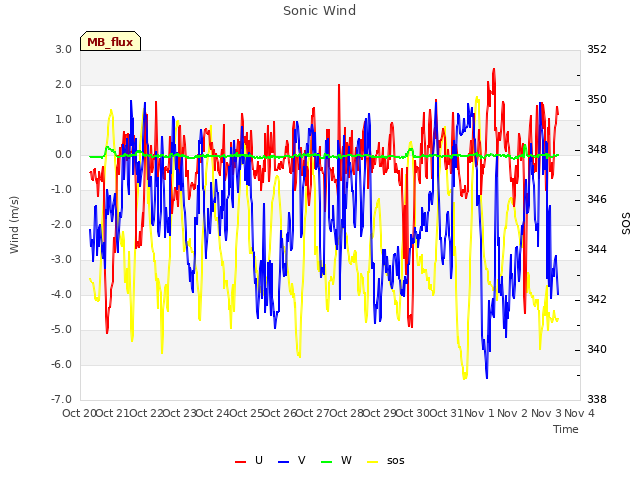The width and height of the screenshot is (640, 480).
Task: Click the Oct 27 date tick label
Action: pyautogui.click(x=313, y=413)
